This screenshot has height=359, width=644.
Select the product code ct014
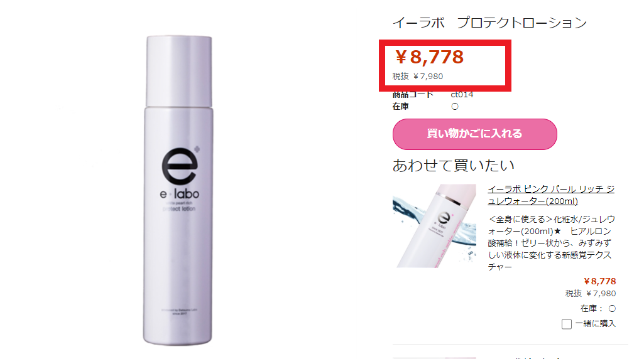click(x=462, y=94)
